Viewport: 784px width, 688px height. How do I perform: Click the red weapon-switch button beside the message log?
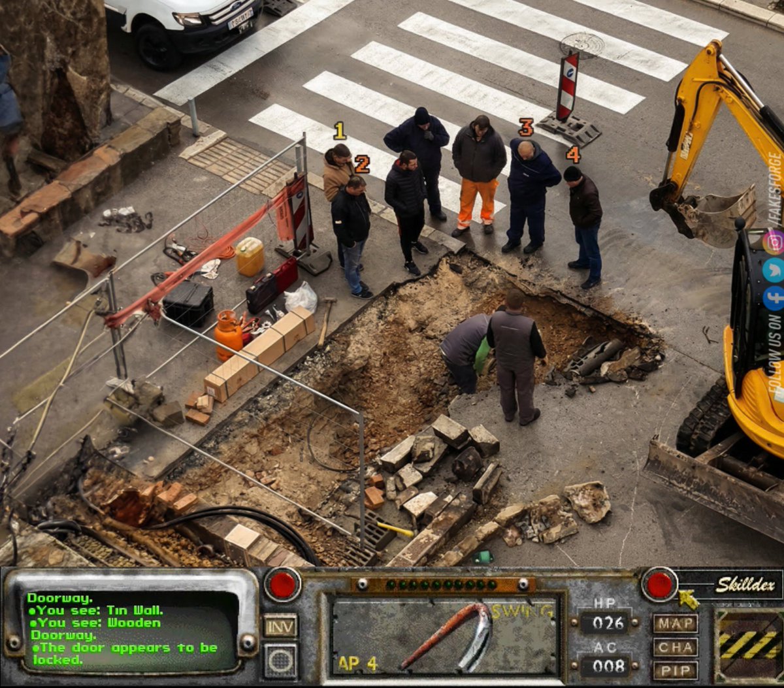click(282, 585)
